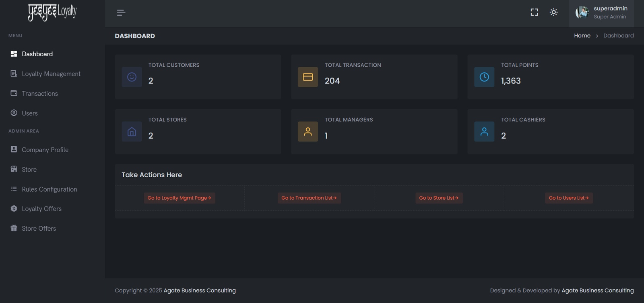Viewport: 644px width, 303px height.
Task: Switch to light mode with the sun icon
Action: (554, 12)
